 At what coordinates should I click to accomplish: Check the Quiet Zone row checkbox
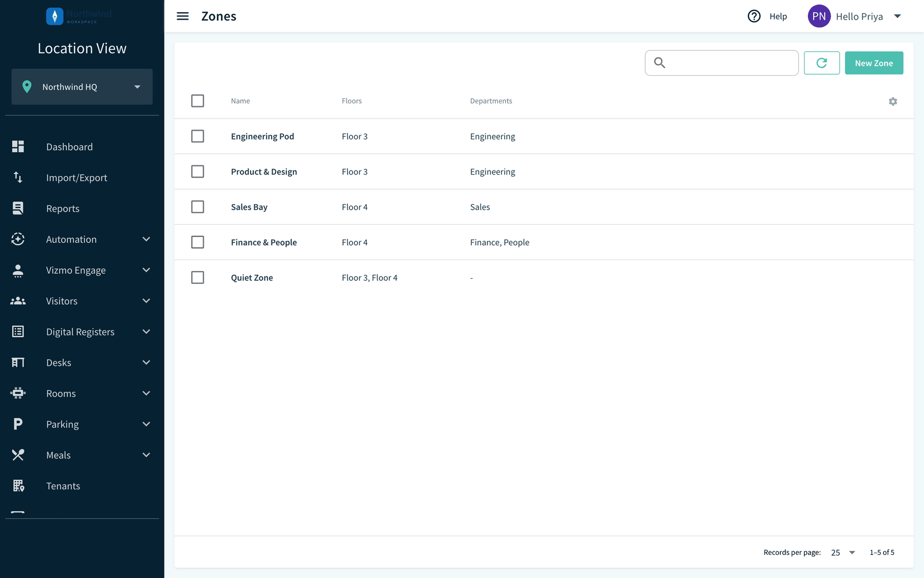[x=198, y=277]
